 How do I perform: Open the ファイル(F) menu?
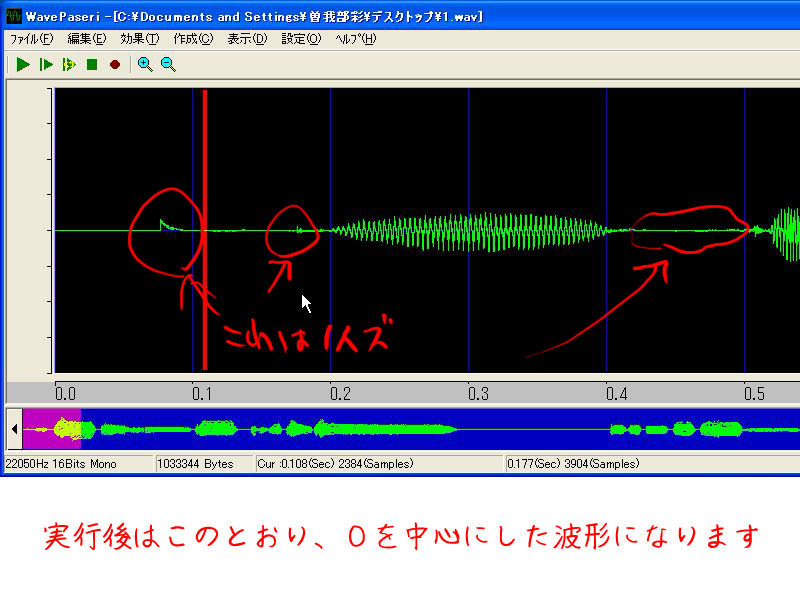coord(32,39)
